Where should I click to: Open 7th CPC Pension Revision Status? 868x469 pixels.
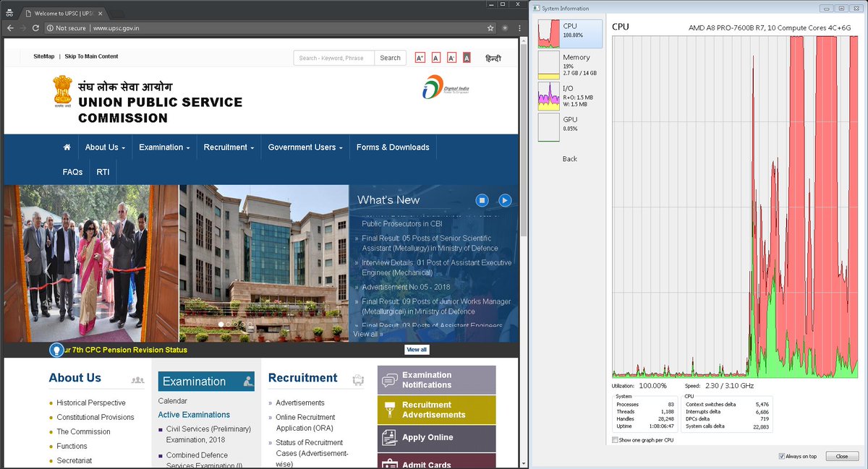coord(126,350)
